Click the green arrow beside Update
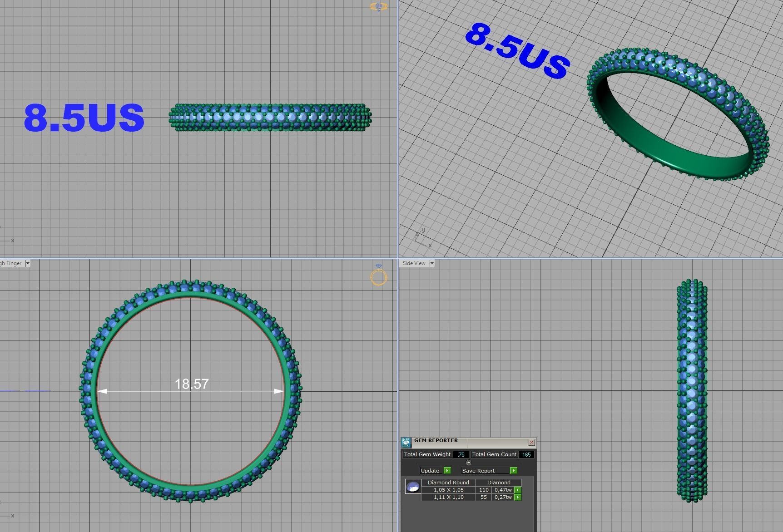This screenshot has width=783, height=532. [447, 471]
